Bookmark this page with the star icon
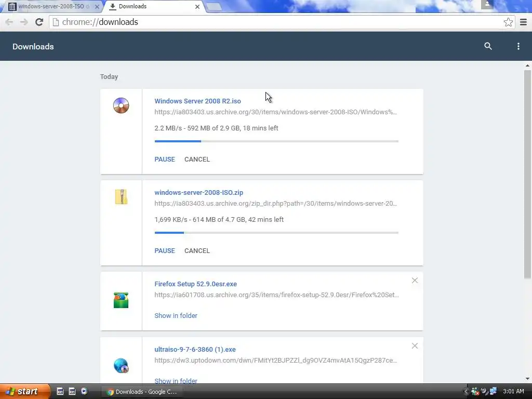This screenshot has height=399, width=532. point(508,22)
